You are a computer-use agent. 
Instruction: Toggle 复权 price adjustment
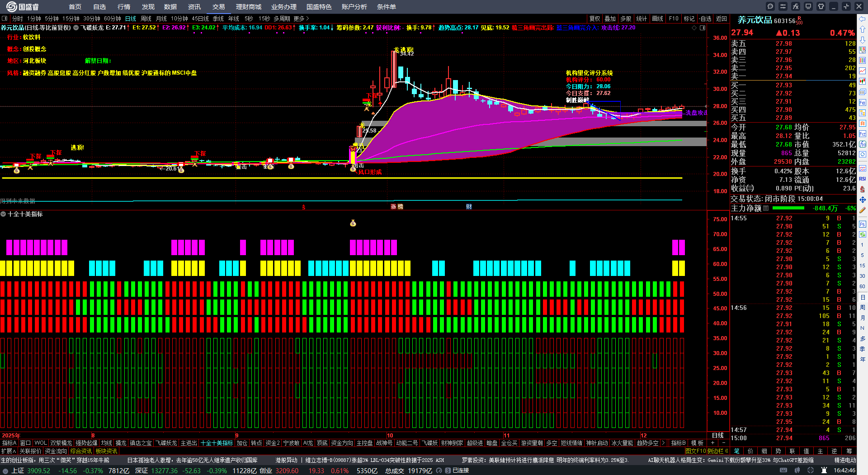click(595, 19)
